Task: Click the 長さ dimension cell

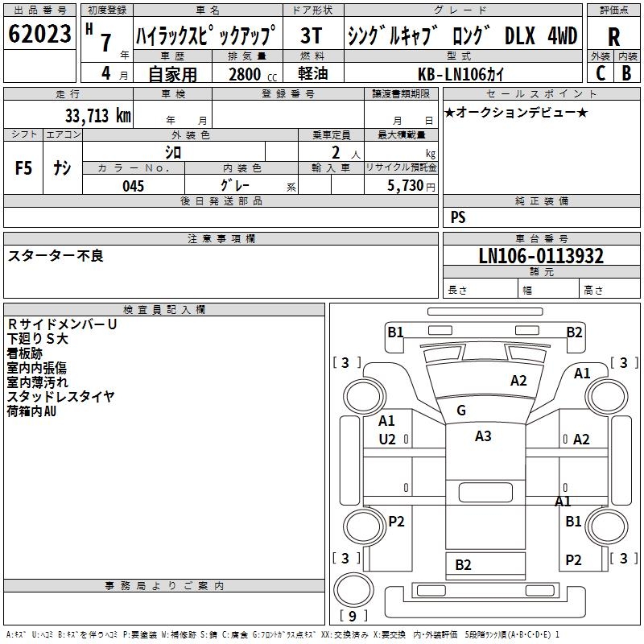Action: 480,288
